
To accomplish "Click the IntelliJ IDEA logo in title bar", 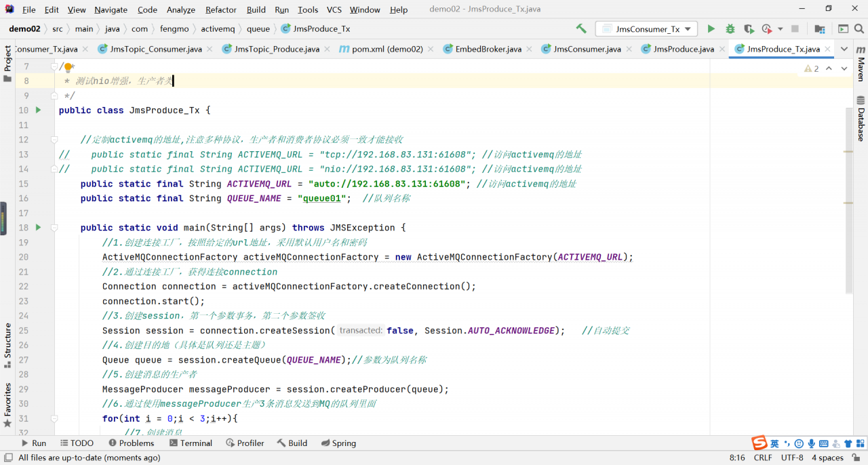I will click(9, 9).
